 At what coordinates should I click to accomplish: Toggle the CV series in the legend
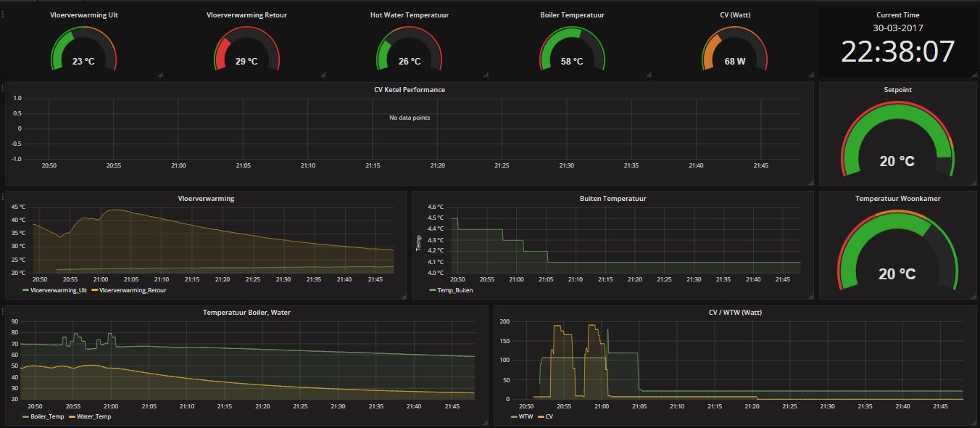[x=549, y=416]
